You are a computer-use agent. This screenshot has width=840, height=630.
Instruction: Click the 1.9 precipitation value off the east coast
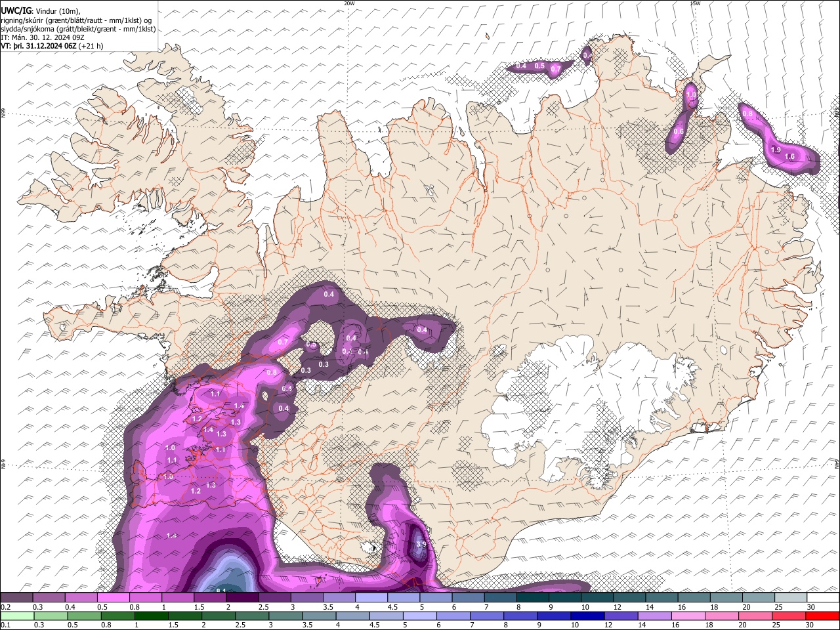[x=776, y=150]
